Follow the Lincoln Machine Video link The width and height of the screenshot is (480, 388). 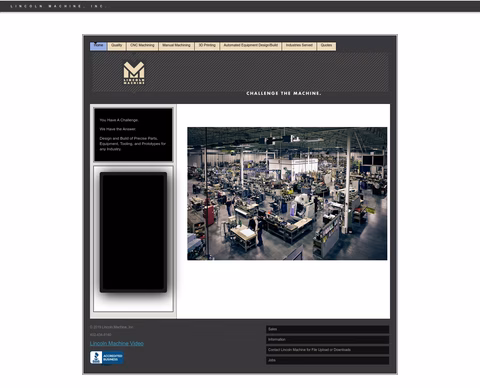(117, 343)
